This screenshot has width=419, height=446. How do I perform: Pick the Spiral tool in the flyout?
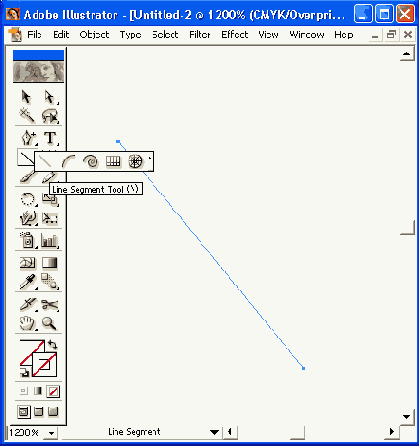tap(91, 162)
